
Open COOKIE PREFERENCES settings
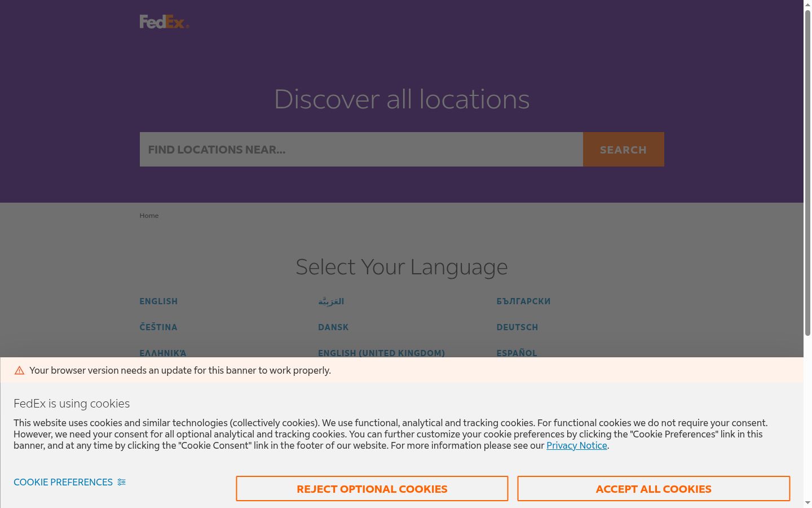(x=63, y=482)
